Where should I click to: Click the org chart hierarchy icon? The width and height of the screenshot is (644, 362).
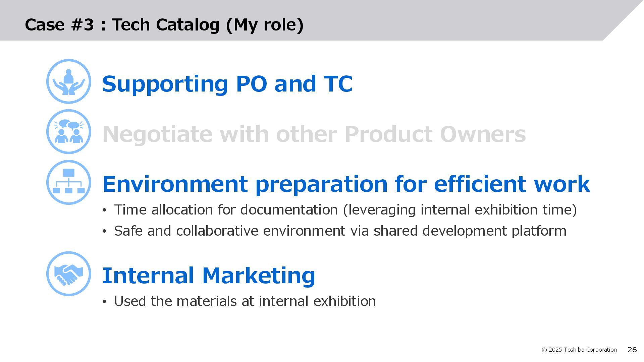coord(68,182)
